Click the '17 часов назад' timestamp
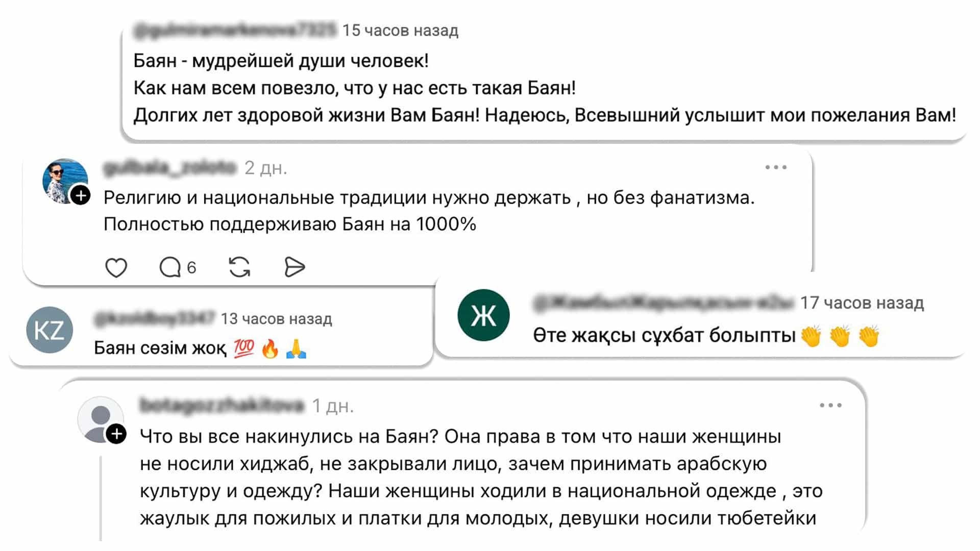The height and width of the screenshot is (551, 980). point(862,303)
